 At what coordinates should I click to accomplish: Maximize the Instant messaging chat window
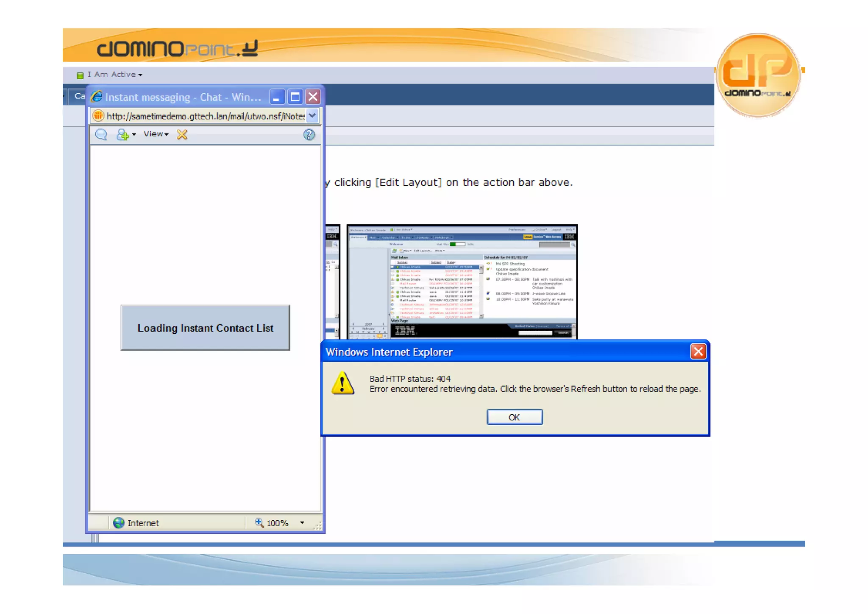(x=295, y=97)
